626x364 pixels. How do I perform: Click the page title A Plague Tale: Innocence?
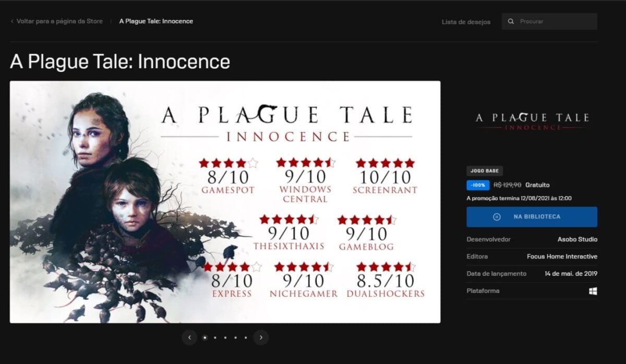tap(120, 62)
